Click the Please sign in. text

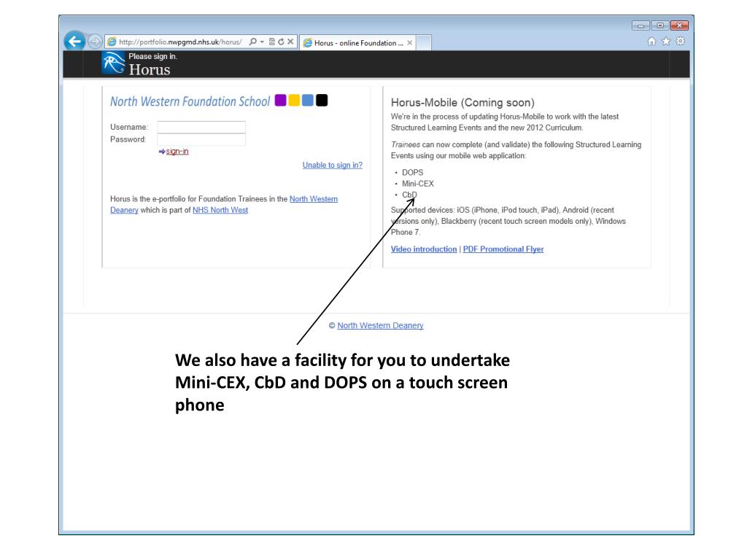pos(152,56)
